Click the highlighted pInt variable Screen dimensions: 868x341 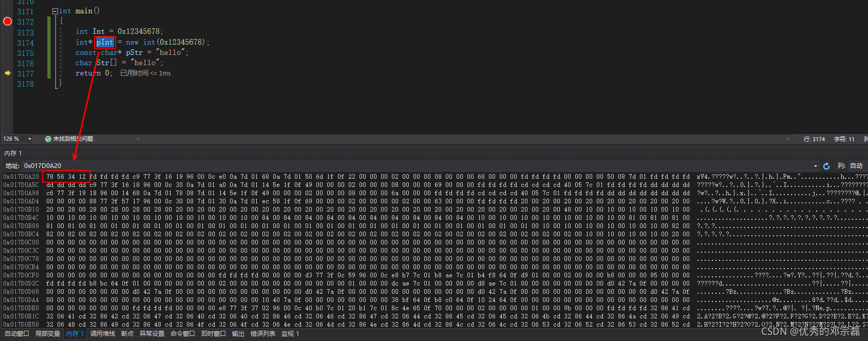click(x=105, y=42)
